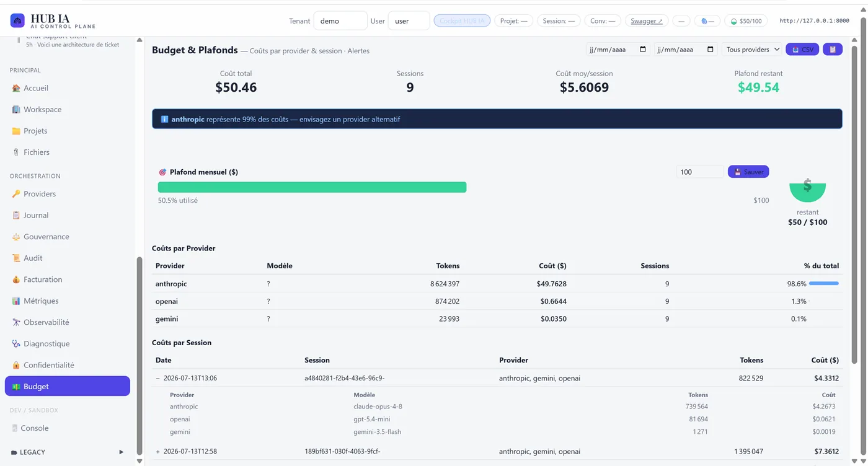This screenshot has width=868, height=466.
Task: Save the monthly cap with Sauver
Action: click(748, 172)
